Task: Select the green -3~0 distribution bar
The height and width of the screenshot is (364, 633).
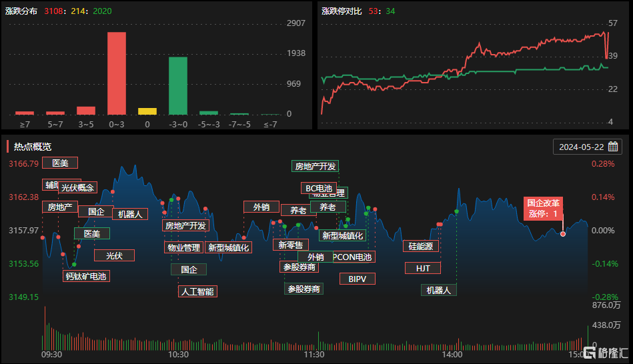Action: click(177, 85)
